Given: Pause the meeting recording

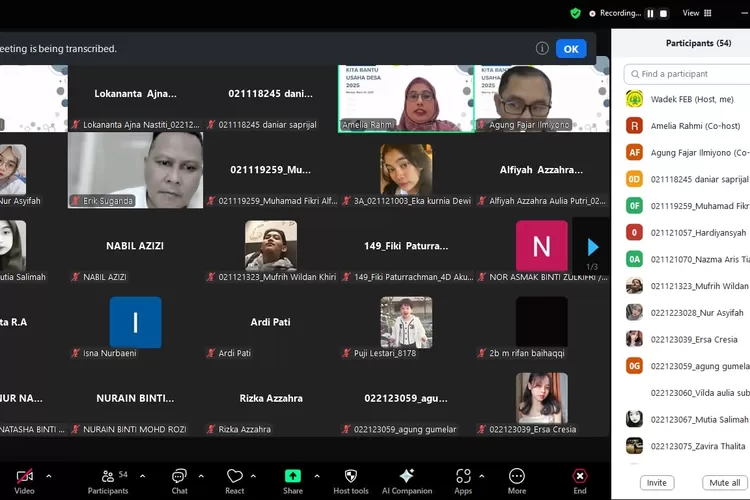Looking at the screenshot, I should coord(650,13).
